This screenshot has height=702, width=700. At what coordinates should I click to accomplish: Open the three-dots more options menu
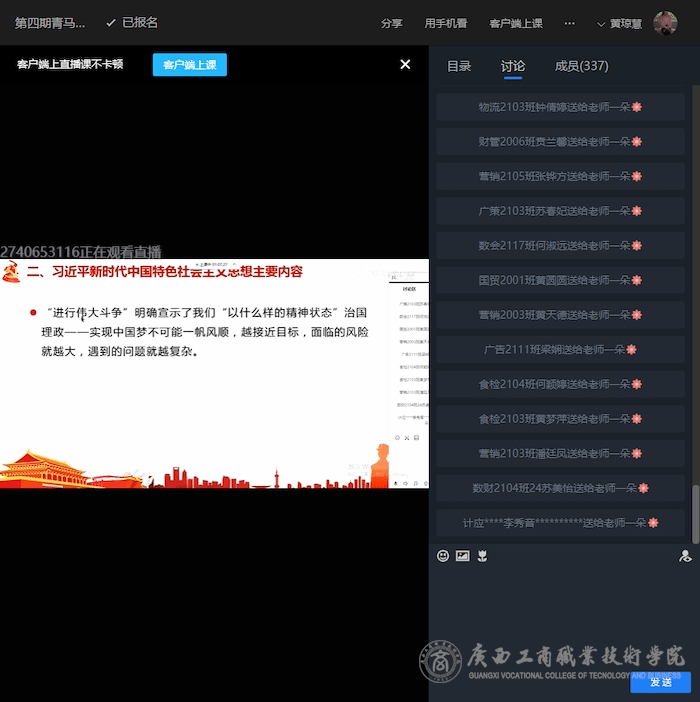click(569, 23)
